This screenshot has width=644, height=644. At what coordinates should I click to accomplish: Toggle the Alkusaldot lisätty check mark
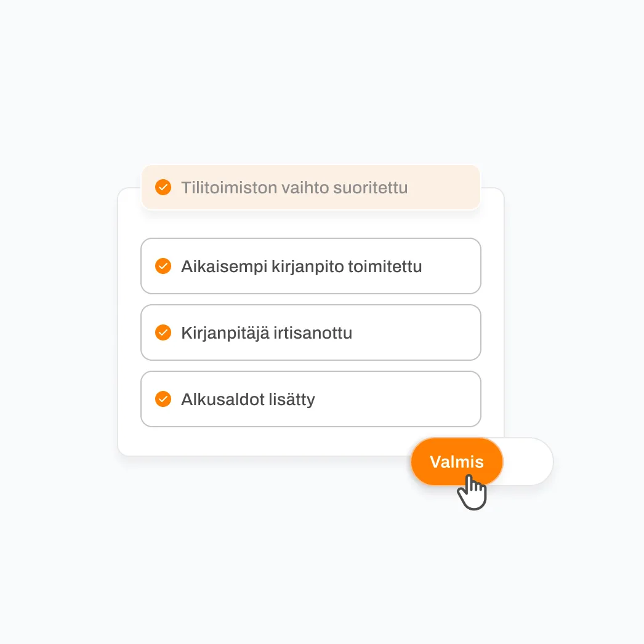pos(163,399)
